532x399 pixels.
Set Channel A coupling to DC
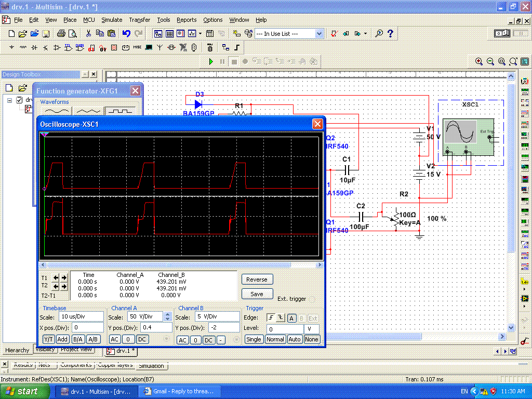142,339
